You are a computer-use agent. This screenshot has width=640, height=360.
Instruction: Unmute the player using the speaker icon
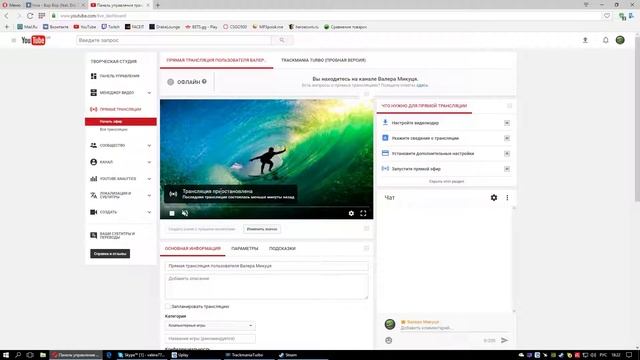[185, 213]
